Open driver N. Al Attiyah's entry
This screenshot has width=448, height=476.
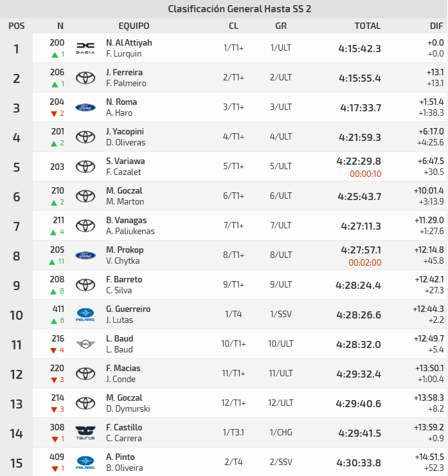(129, 43)
